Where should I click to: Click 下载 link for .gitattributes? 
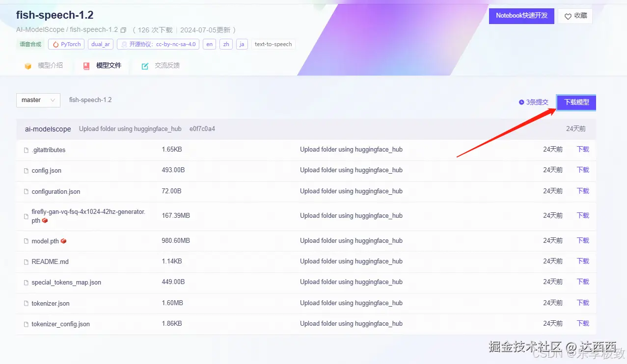pos(583,149)
